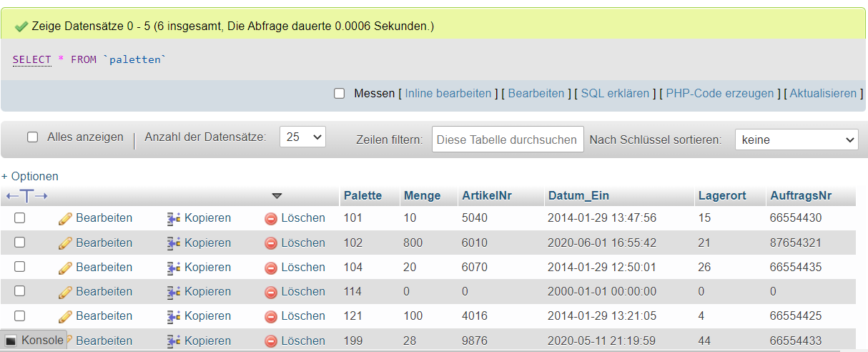868x352 pixels.
Task: Click the date cell 2020-06-01 16:55:42
Action: [602, 243]
